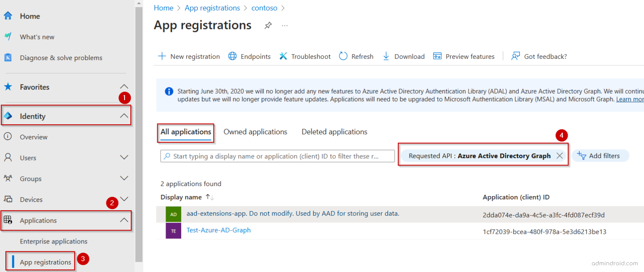Click the Add filters button
Screen dimensions: 644x272
(x=600, y=156)
